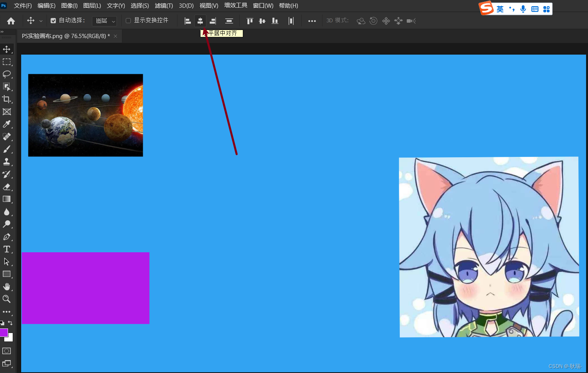Align left edges in options bar
Screen dimensions: 588x373
[x=188, y=21]
